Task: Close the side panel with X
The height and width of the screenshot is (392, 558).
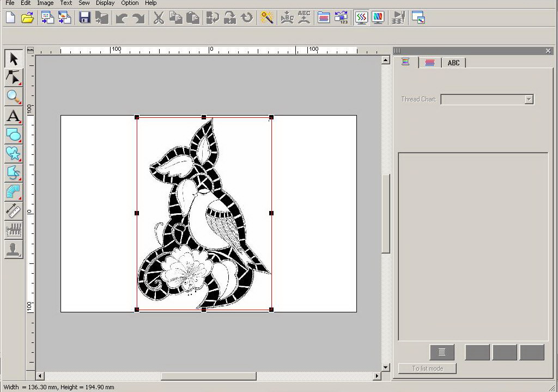Action: tap(548, 51)
